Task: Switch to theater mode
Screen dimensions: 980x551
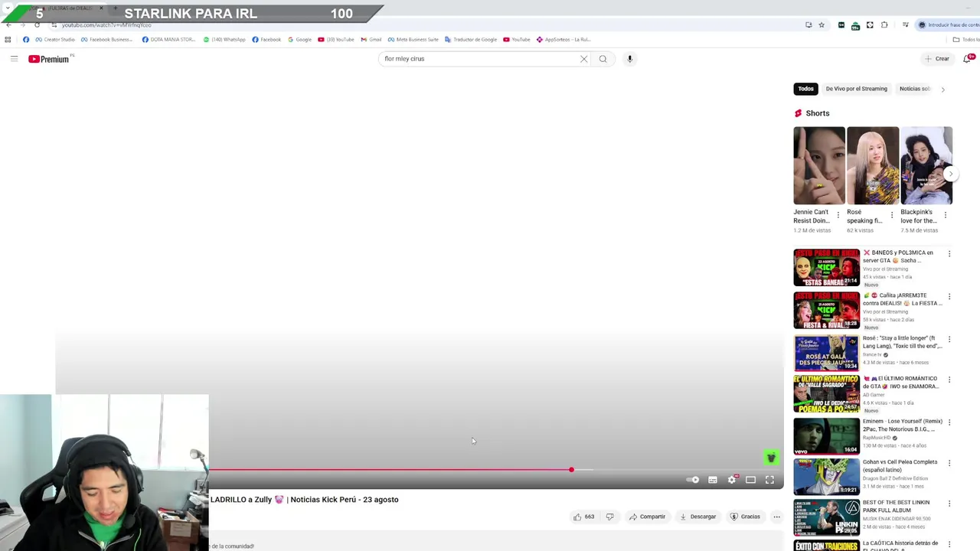Action: point(751,480)
